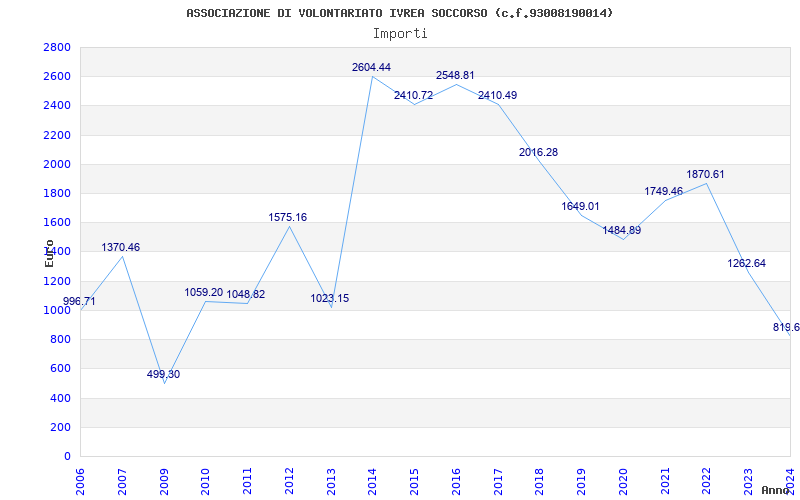Viewport: 800px width, 500px height.
Task: Click the data label 1484.89
Action: click(622, 231)
